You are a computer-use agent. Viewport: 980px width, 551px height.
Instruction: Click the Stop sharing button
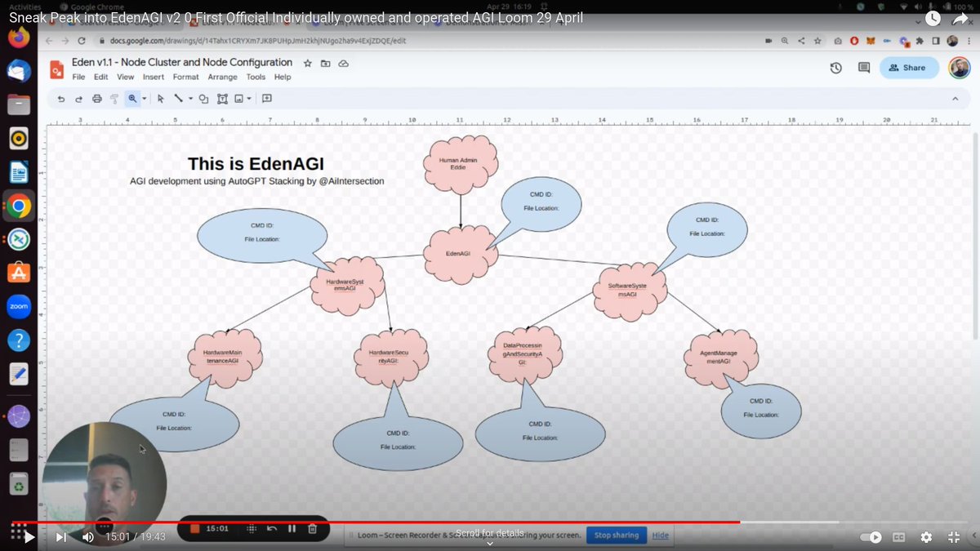coord(617,535)
